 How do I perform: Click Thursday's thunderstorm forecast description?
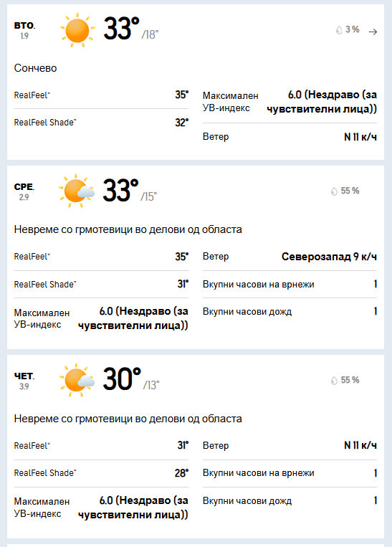point(128,419)
